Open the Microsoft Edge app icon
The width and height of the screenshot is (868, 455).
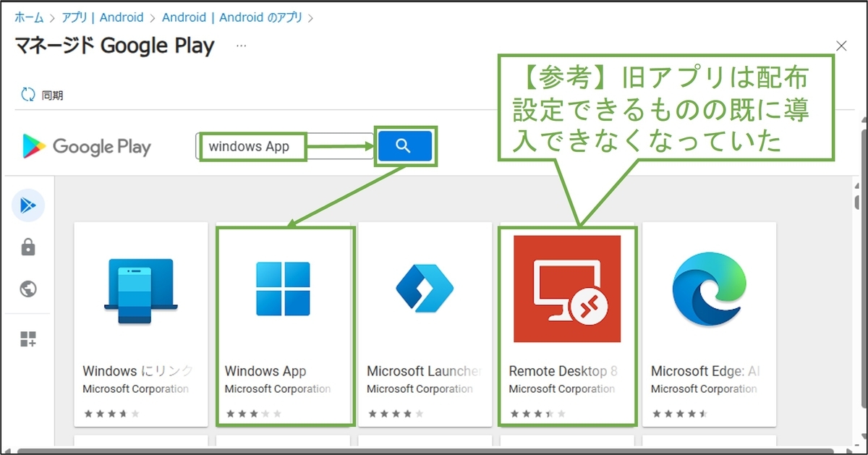[710, 289]
